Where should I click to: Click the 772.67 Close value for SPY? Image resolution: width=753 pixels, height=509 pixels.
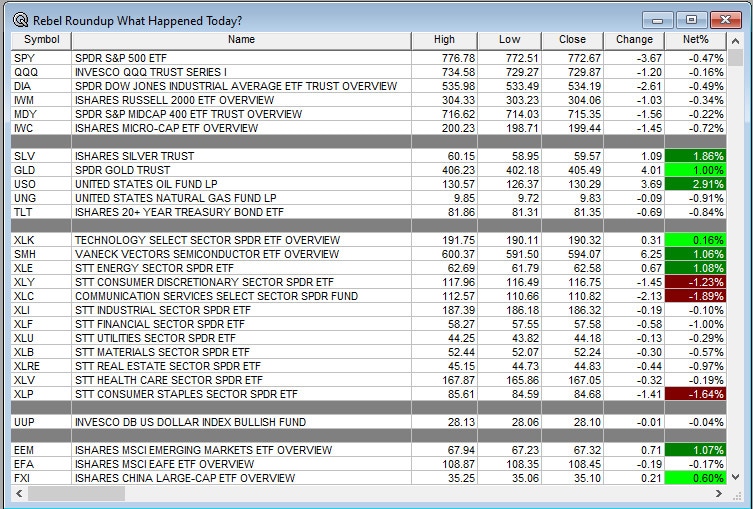pyautogui.click(x=572, y=58)
